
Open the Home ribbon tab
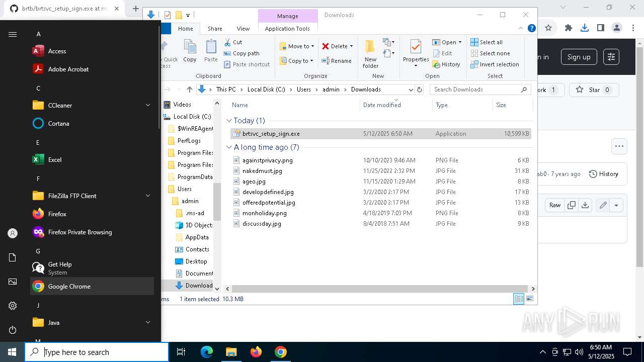click(x=186, y=29)
